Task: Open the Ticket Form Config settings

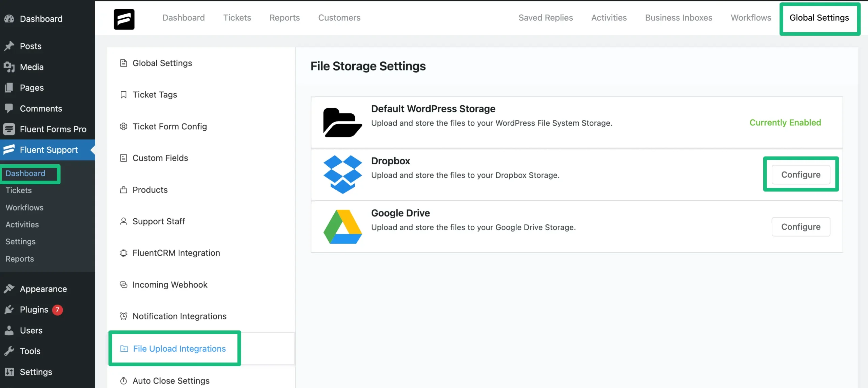Action: point(201,126)
